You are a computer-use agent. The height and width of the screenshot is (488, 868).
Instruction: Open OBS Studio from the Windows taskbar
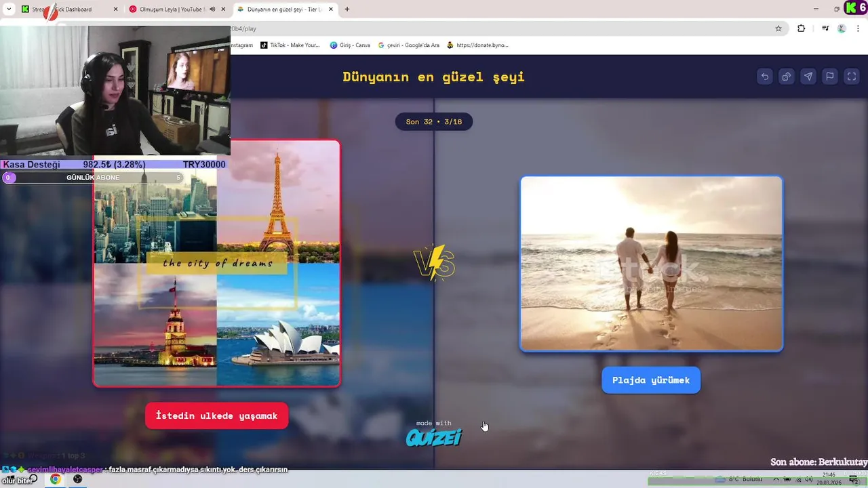(x=78, y=479)
